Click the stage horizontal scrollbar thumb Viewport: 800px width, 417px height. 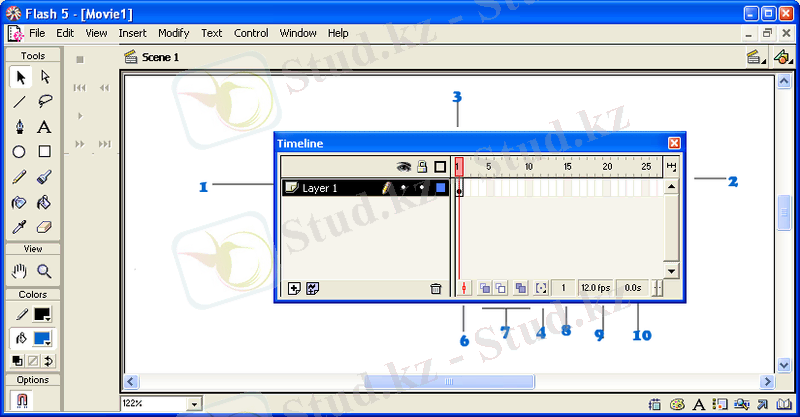coord(449,381)
